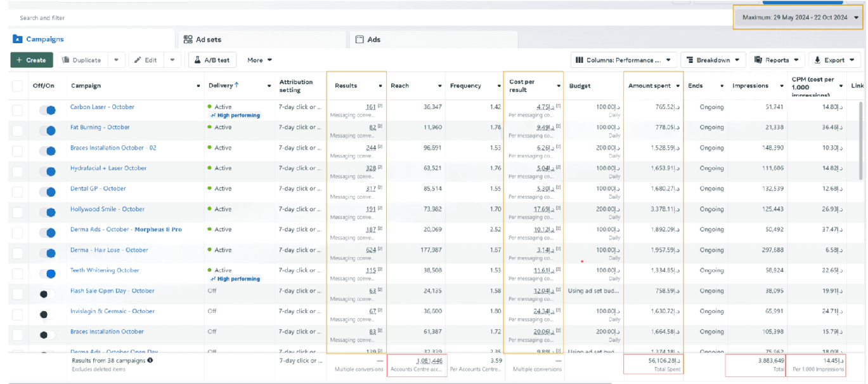This screenshot has height=384, width=868.
Task: Click the info icon beside 38 campaigns
Action: pyautogui.click(x=150, y=361)
